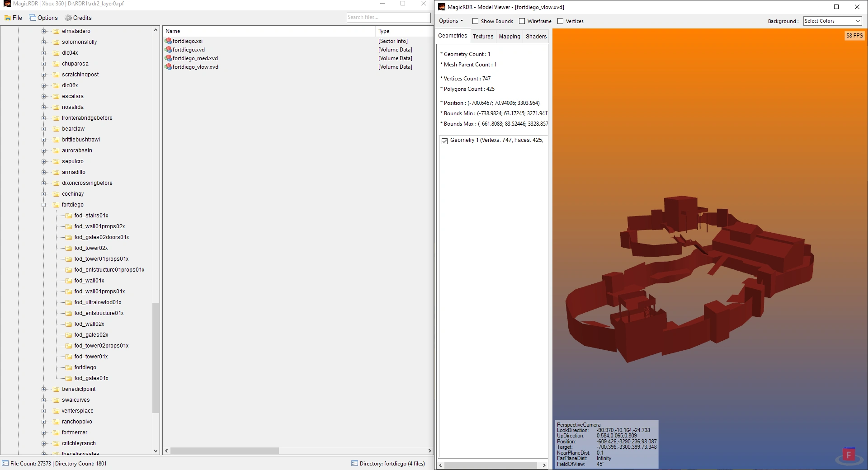Enable the Show Bounds checkbox
Screen dimensions: 868x470
(x=475, y=21)
